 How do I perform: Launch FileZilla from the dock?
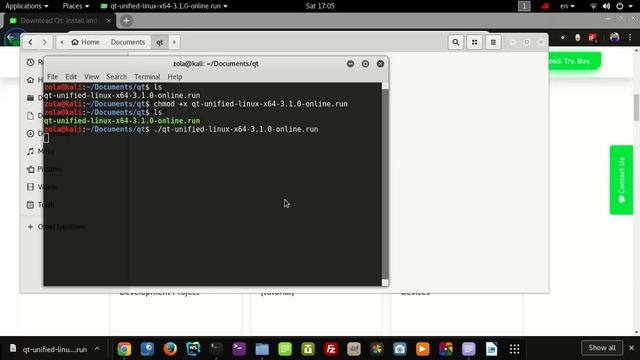[331, 349]
